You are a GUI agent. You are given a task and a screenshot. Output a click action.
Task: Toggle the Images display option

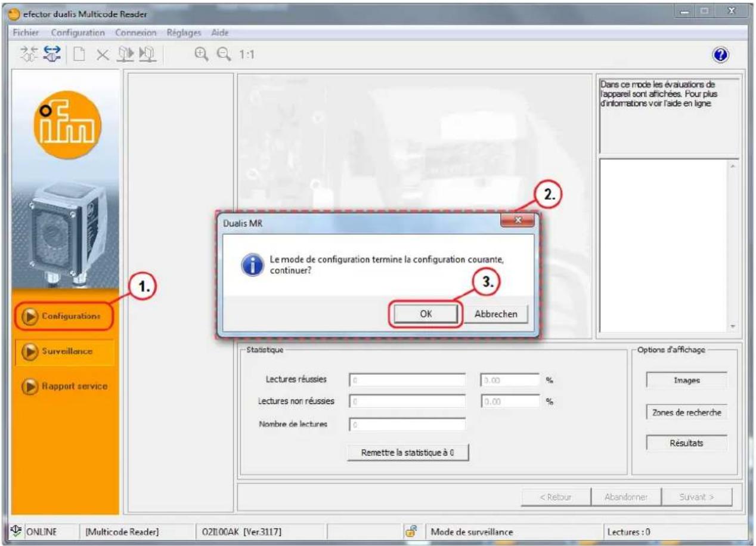click(x=687, y=380)
